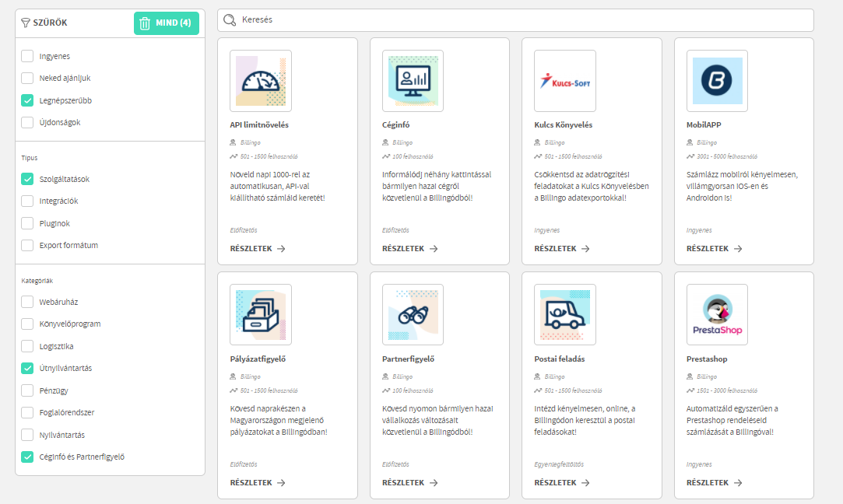Enable the Pénzügy category filter
Image resolution: width=843 pixels, height=504 pixels.
pos(27,390)
